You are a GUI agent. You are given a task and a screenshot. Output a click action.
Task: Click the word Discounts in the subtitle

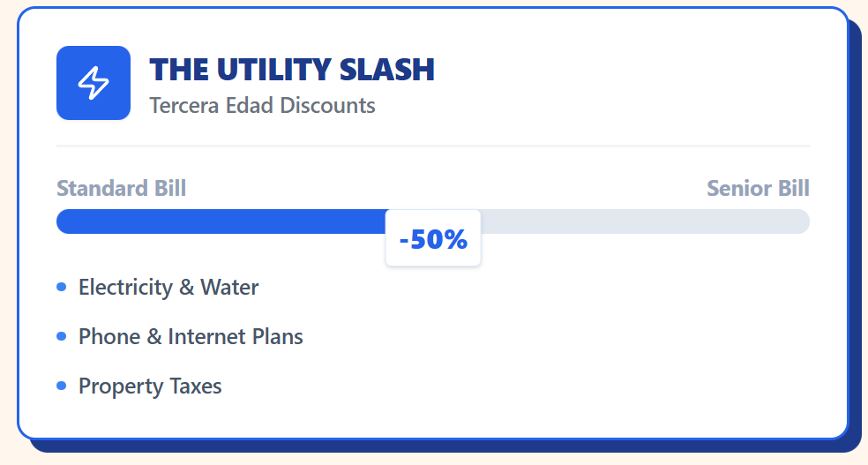pos(328,106)
